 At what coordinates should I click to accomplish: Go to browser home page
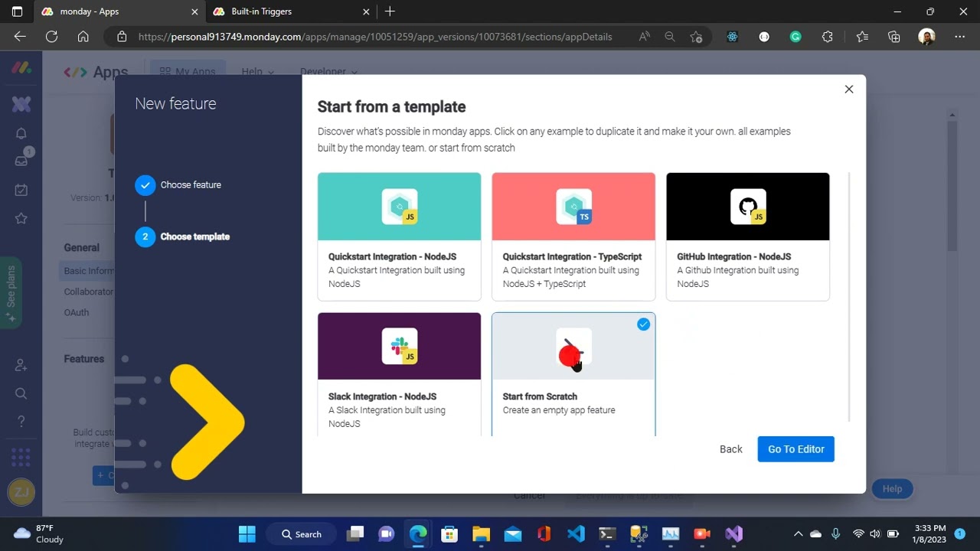click(x=83, y=37)
